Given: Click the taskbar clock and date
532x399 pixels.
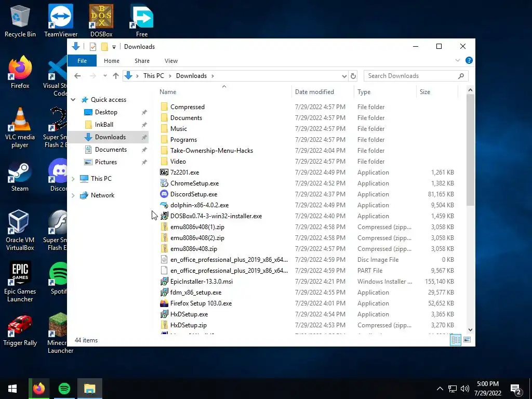Looking at the screenshot, I should (487, 389).
